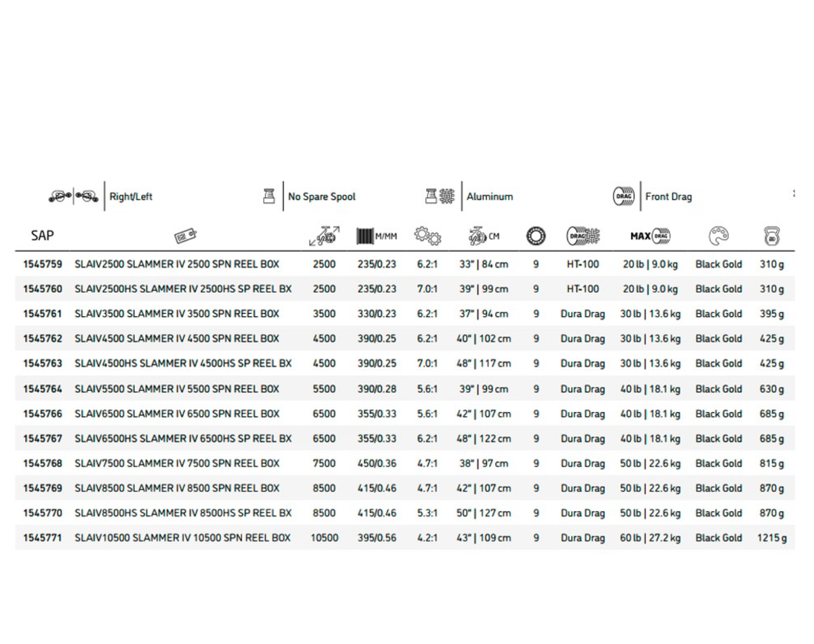This screenshot has height=644, width=814.
Task: Click retrieve rate 43" | 109 cm
Action: click(x=484, y=538)
